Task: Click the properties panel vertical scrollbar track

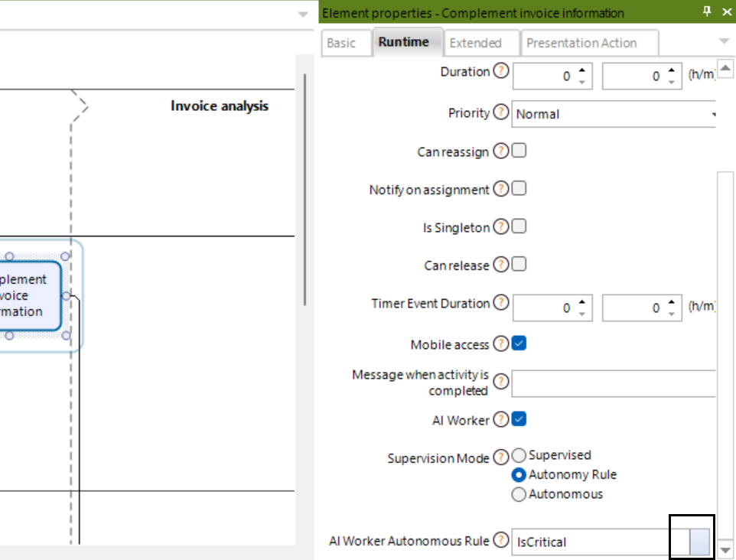Action: click(x=726, y=356)
